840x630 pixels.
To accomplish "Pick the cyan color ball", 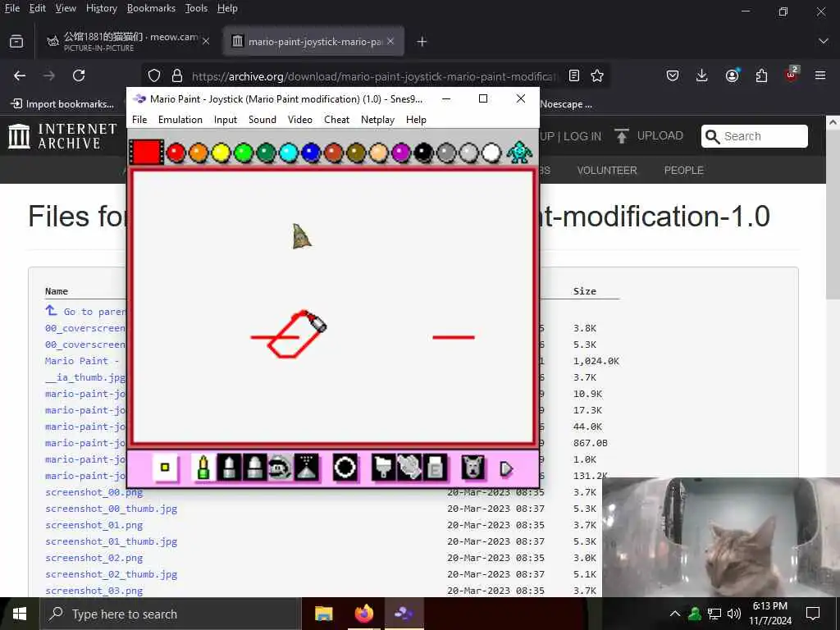I will point(288,153).
